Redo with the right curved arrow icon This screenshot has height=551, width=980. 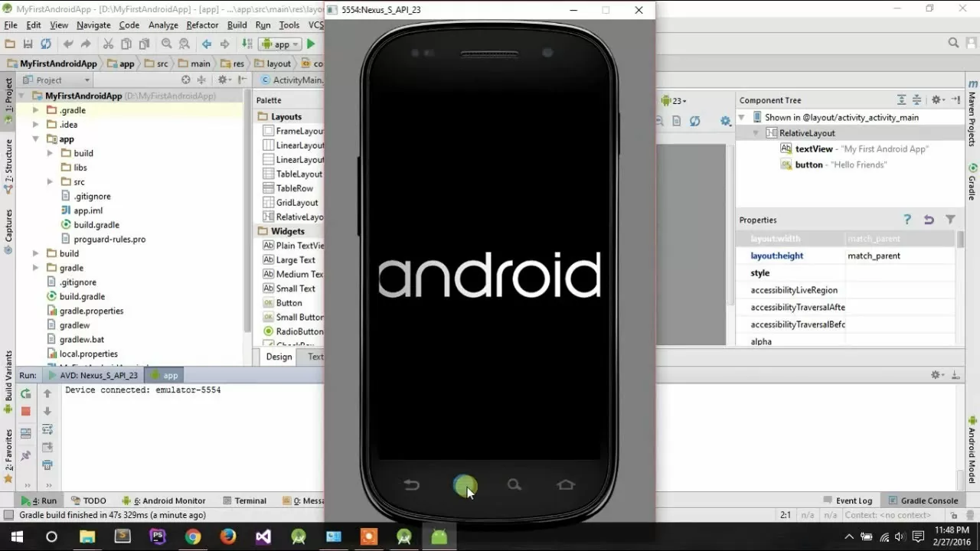[86, 44]
